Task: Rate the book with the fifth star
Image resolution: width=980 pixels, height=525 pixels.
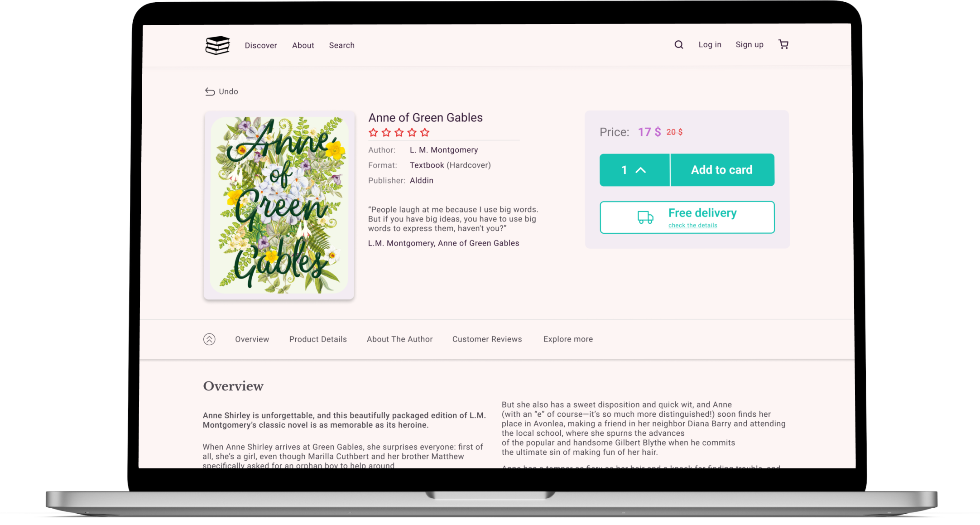Action: click(x=424, y=132)
